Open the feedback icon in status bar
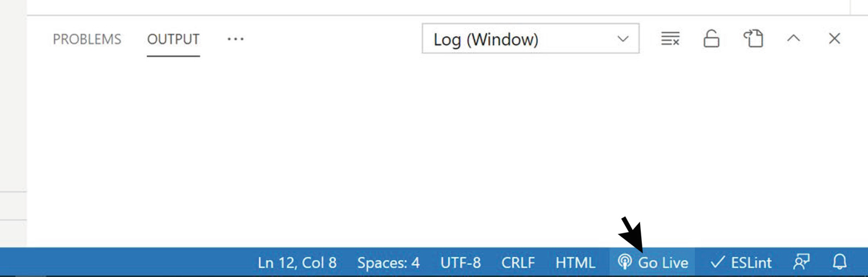This screenshot has width=868, height=277. click(801, 262)
